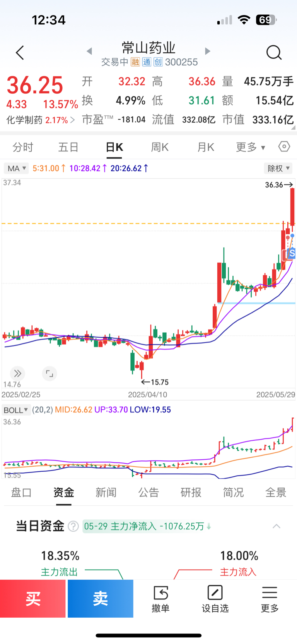The width and height of the screenshot is (297, 644).
Task: Tap the stock name 常山药业
Action: coord(148,48)
